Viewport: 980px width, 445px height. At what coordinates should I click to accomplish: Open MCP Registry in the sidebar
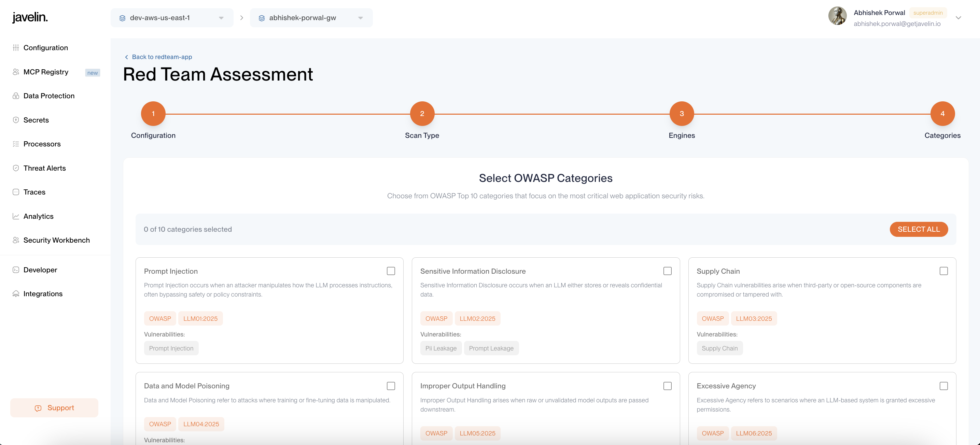[46, 72]
